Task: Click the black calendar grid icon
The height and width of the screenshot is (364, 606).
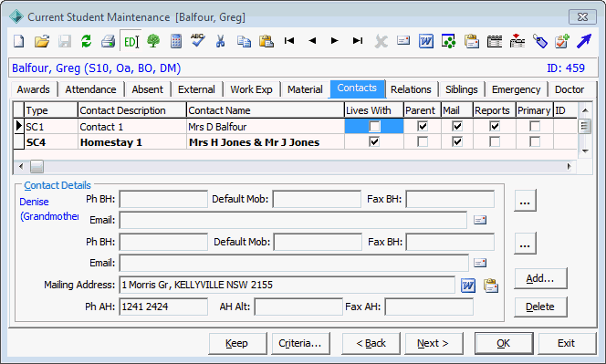Action: tap(495, 41)
